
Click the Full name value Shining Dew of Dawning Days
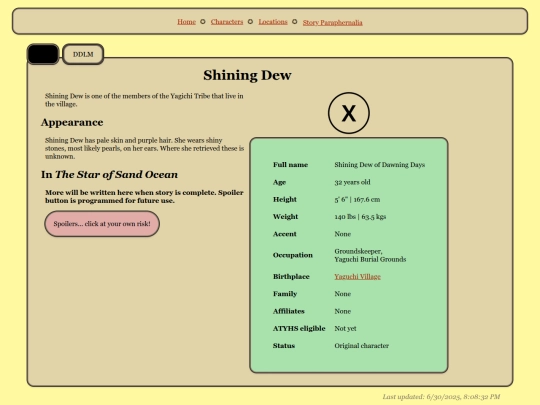(x=380, y=165)
